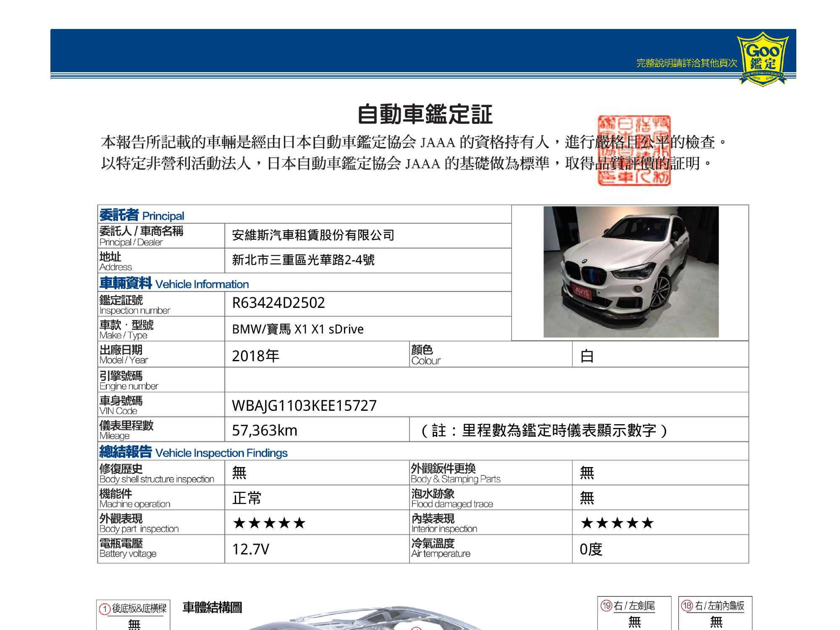Click the 鑑定証號 Inspection number label

[134, 305]
